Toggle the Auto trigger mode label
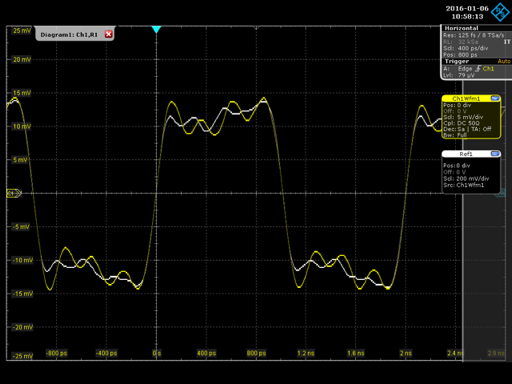The height and width of the screenshot is (384, 512). point(504,61)
